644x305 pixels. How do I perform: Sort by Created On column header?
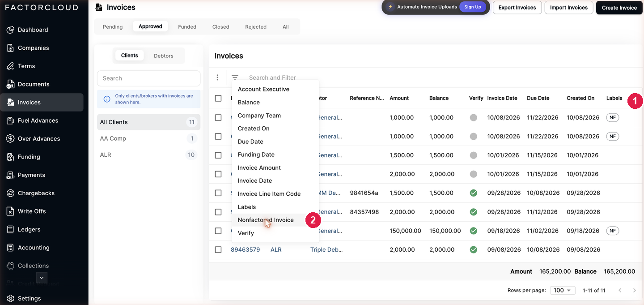coord(580,98)
